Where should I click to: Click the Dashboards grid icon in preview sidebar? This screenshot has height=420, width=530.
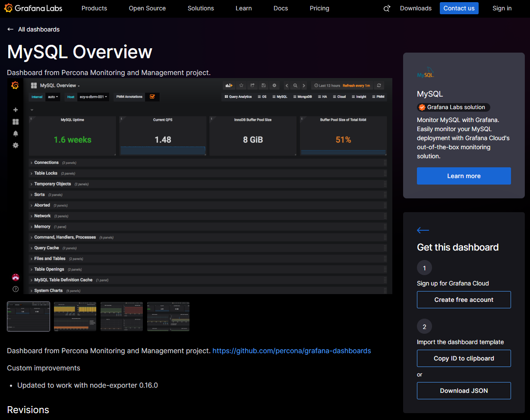(16, 122)
